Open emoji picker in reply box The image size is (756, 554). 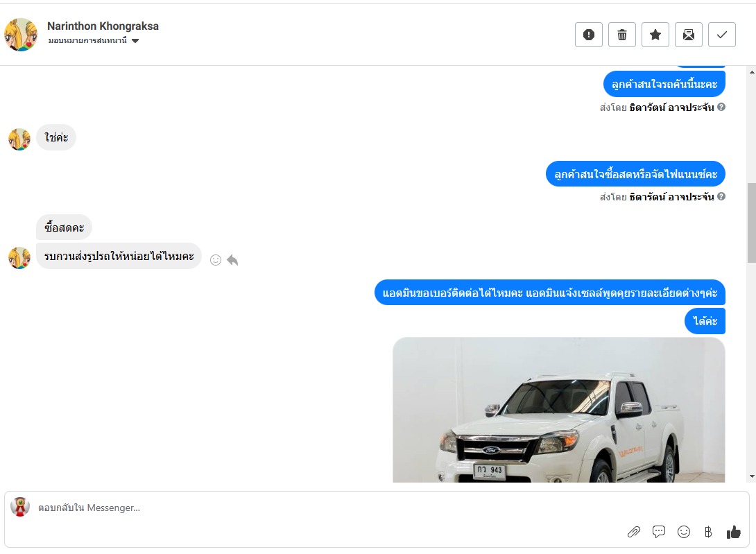pyautogui.click(x=684, y=532)
